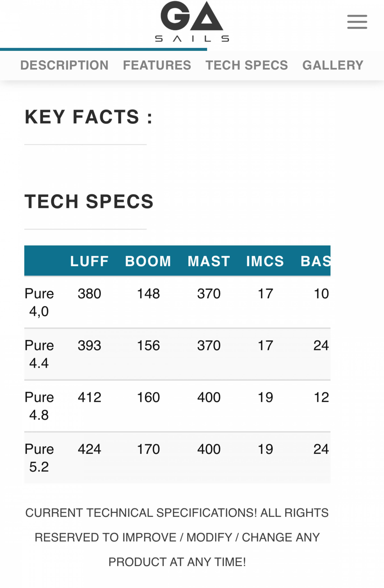
Task: Select the Tech Specs tab
Action: [x=247, y=65]
